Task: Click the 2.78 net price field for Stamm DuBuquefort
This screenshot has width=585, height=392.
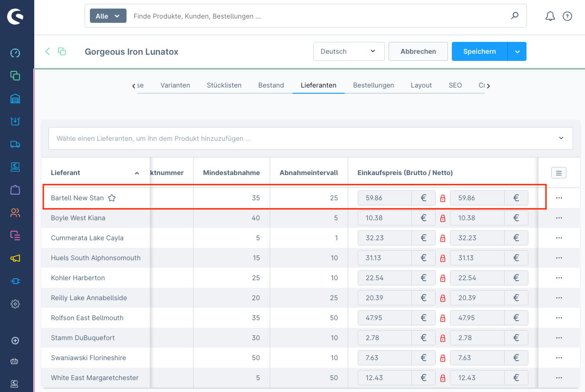Action: point(477,338)
